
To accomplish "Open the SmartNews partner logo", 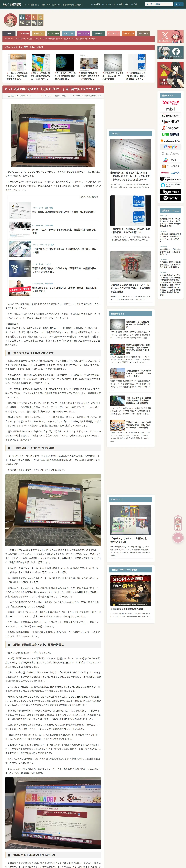I will point(170,153).
